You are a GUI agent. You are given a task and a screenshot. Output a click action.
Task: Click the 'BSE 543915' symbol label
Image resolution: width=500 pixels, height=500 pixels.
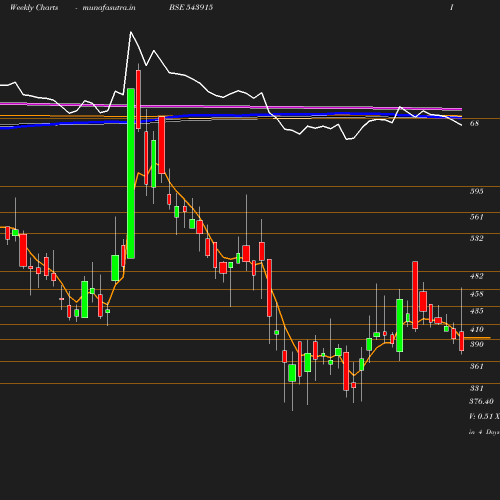[191, 7]
